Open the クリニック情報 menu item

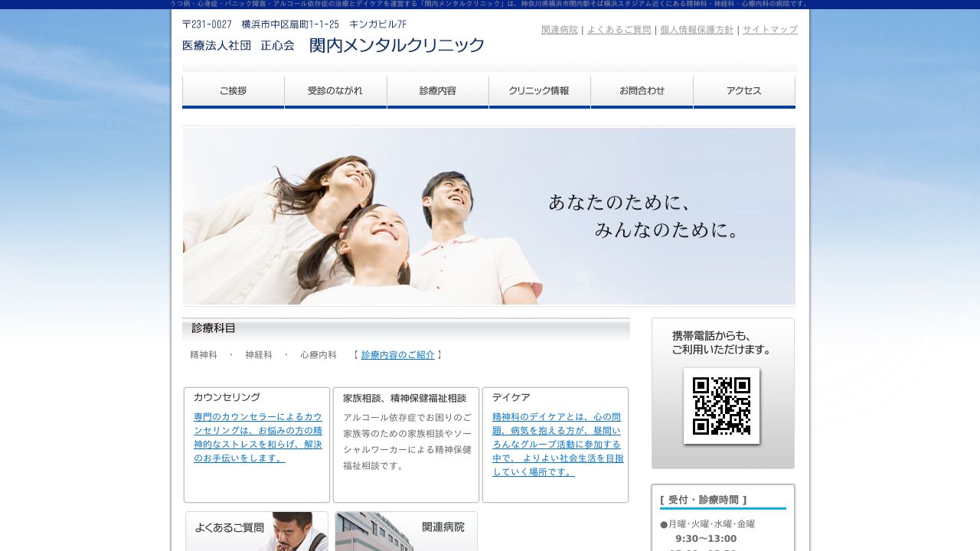click(540, 90)
